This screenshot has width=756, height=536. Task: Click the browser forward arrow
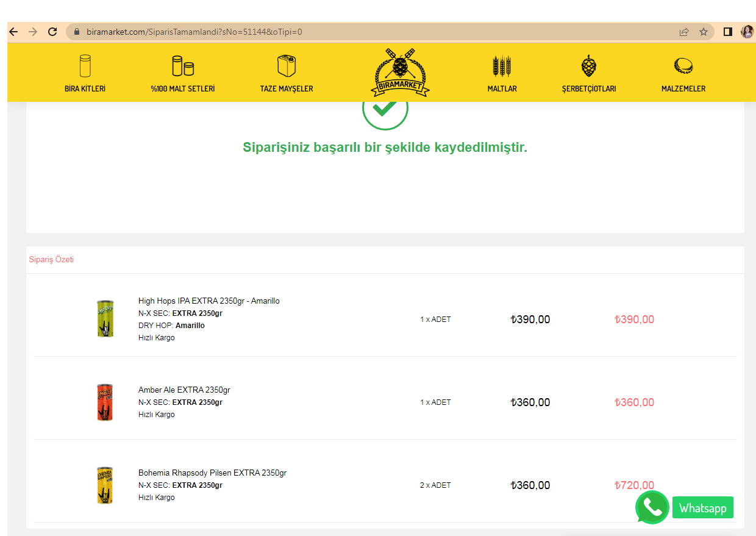click(33, 32)
